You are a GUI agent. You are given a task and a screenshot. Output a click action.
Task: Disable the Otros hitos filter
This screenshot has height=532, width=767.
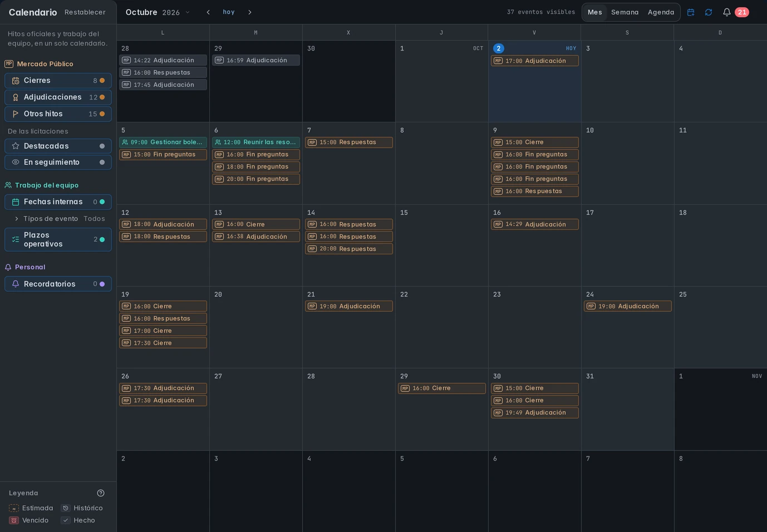pyautogui.click(x=58, y=114)
